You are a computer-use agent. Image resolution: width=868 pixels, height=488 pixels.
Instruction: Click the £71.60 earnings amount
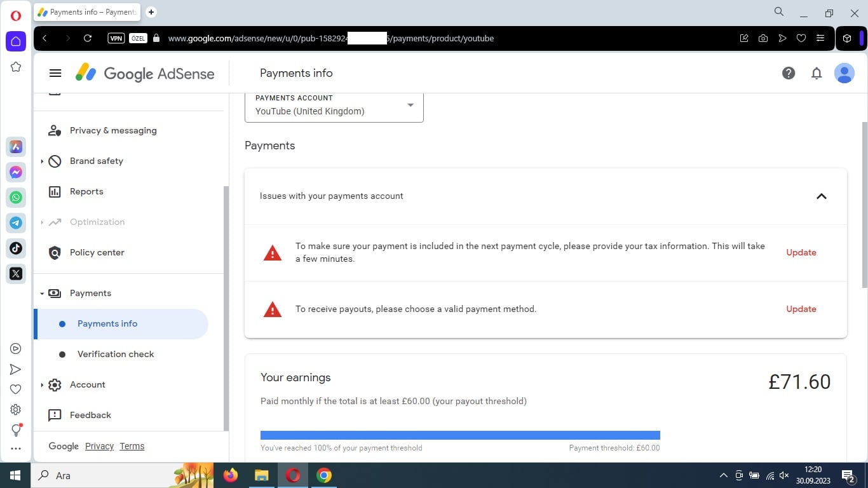pyautogui.click(x=799, y=382)
